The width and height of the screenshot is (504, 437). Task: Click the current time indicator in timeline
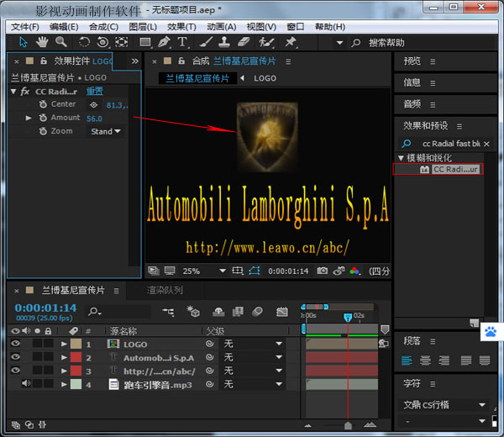tap(348, 318)
